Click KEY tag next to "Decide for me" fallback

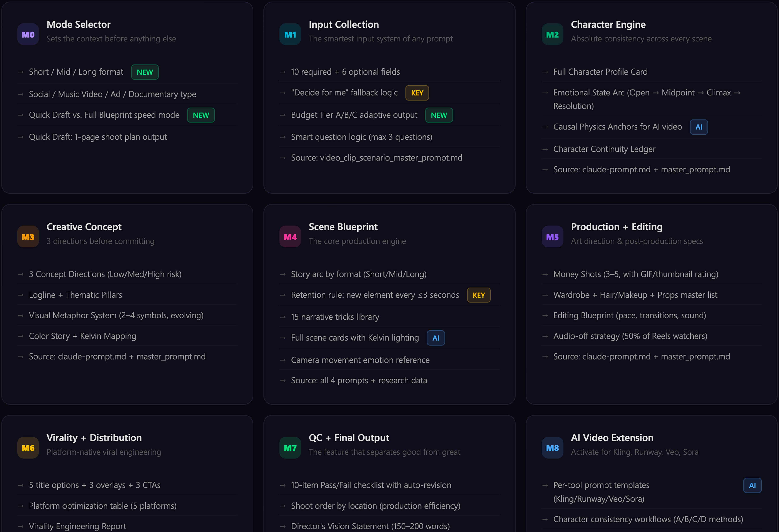(417, 93)
